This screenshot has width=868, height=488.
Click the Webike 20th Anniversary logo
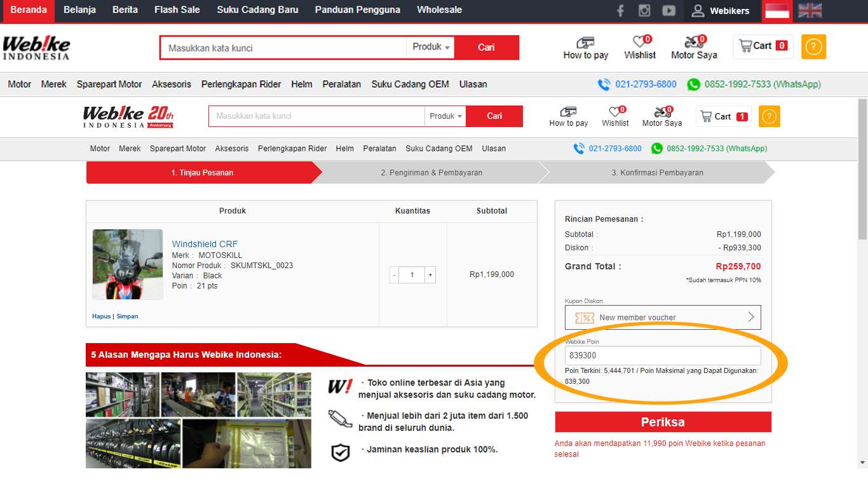coord(128,117)
